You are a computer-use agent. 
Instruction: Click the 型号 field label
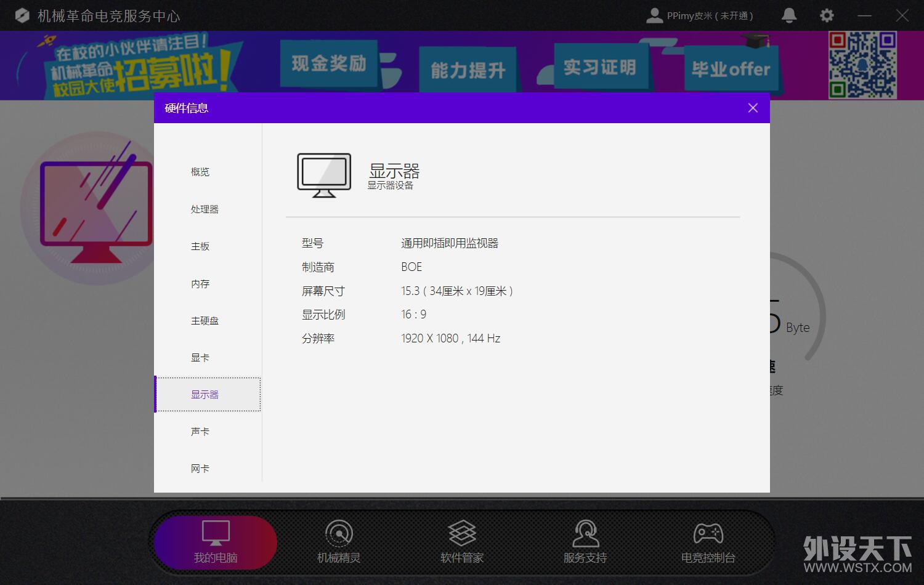[x=312, y=243]
